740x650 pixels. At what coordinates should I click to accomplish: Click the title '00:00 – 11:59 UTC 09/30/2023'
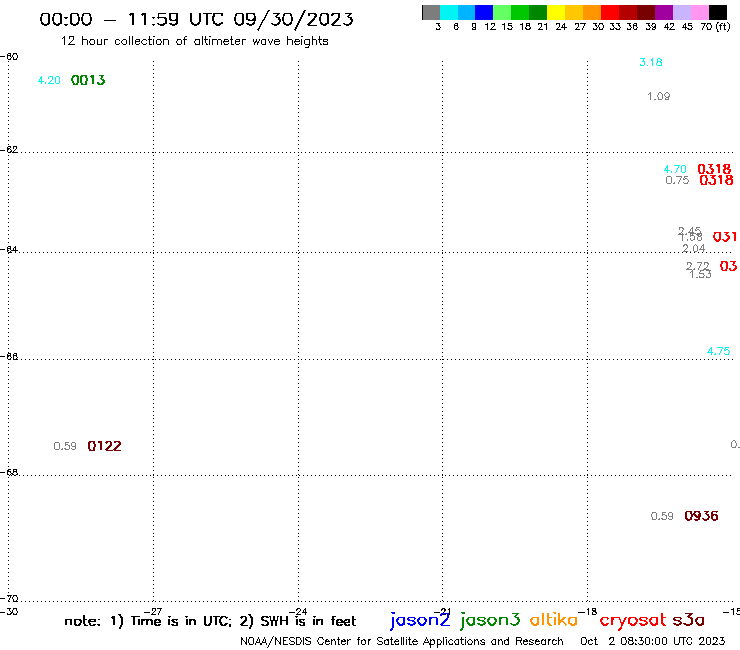[x=196, y=19]
